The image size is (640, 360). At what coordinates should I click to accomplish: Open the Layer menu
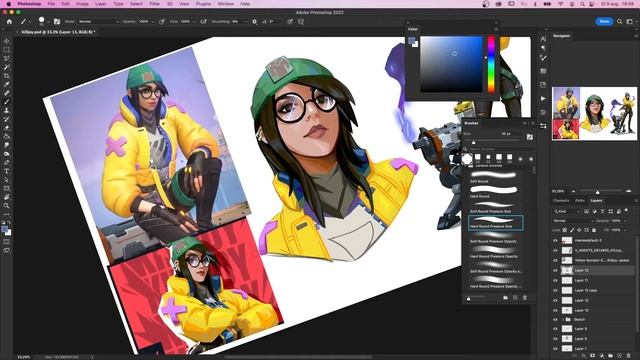[100, 4]
